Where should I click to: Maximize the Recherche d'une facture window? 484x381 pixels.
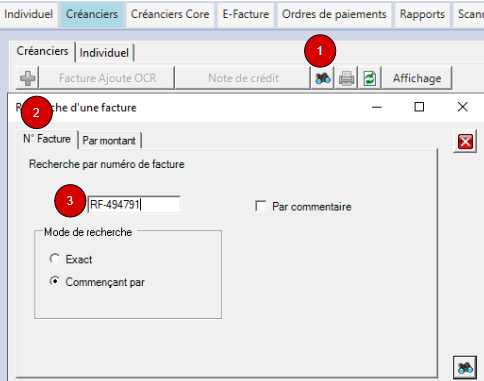pos(419,107)
